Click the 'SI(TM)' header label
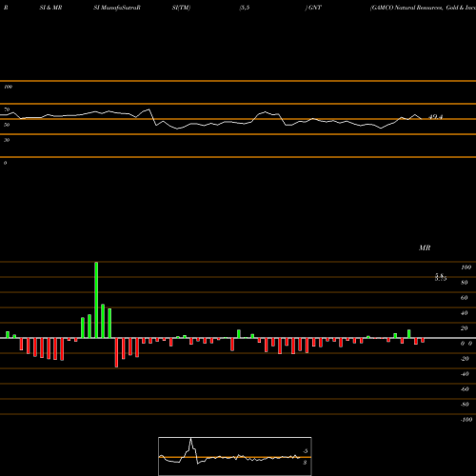This screenshot has width=476, height=476. [x=181, y=8]
